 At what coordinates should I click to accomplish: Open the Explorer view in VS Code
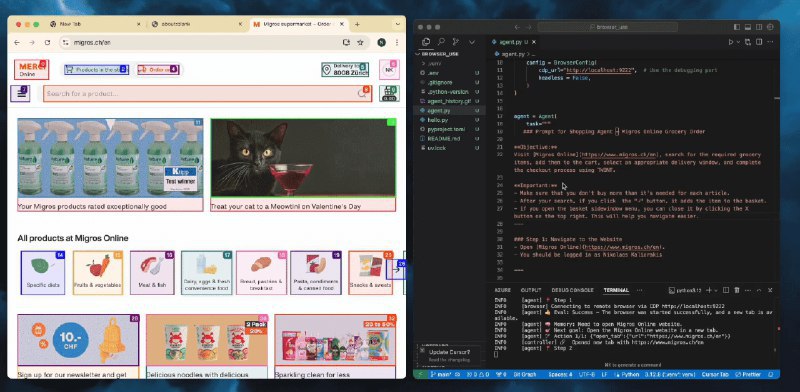tap(426, 42)
